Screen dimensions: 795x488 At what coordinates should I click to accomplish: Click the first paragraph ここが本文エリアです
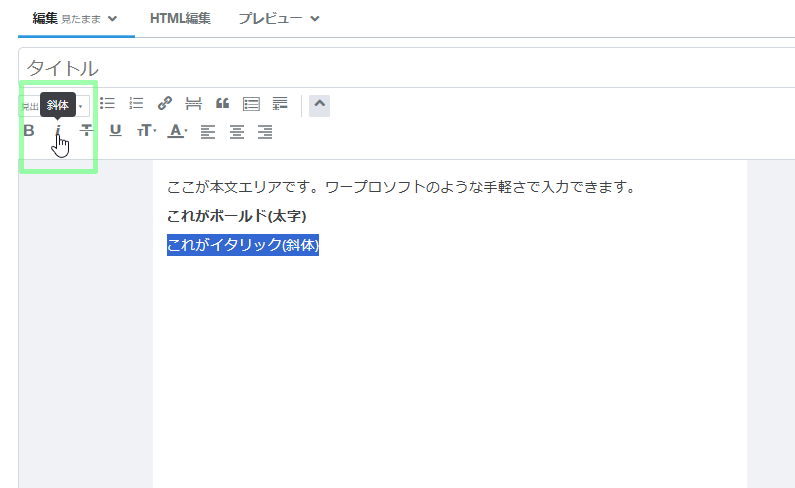(x=401, y=187)
